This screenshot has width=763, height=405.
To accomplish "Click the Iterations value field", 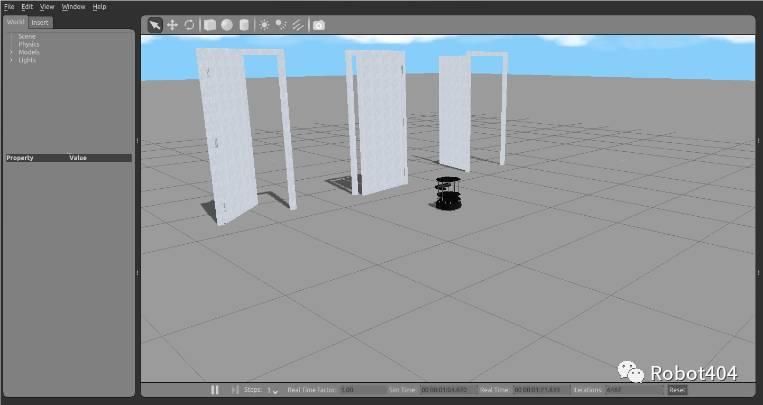I will [634, 390].
